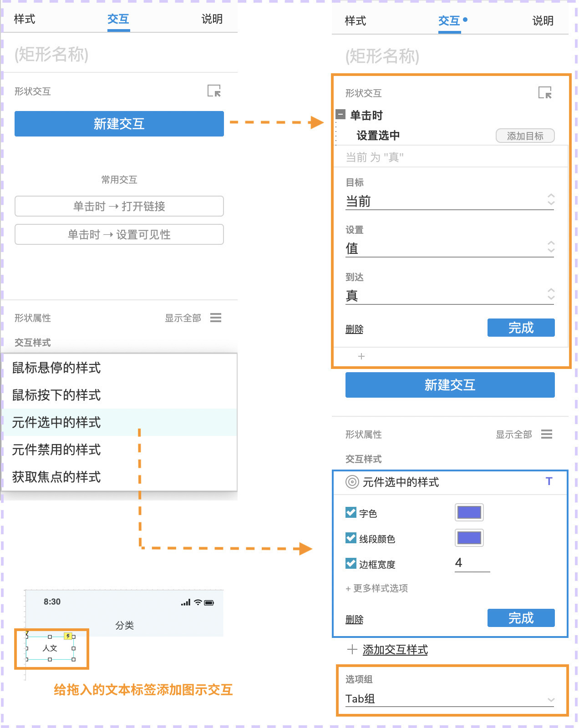Open the 目标 dropdown showing 当前

click(450, 201)
